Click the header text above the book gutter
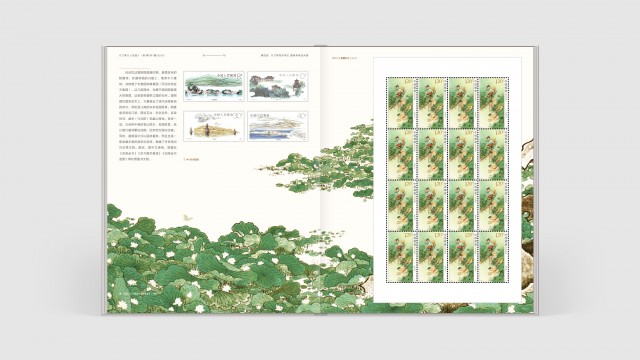The height and width of the screenshot is (360, 640). [x=285, y=55]
